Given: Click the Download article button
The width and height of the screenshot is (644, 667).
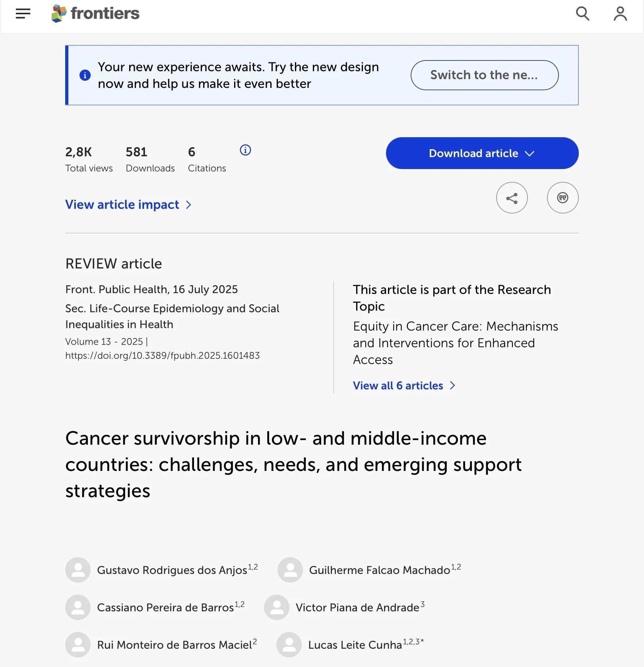Looking at the screenshot, I should pyautogui.click(x=473, y=153).
